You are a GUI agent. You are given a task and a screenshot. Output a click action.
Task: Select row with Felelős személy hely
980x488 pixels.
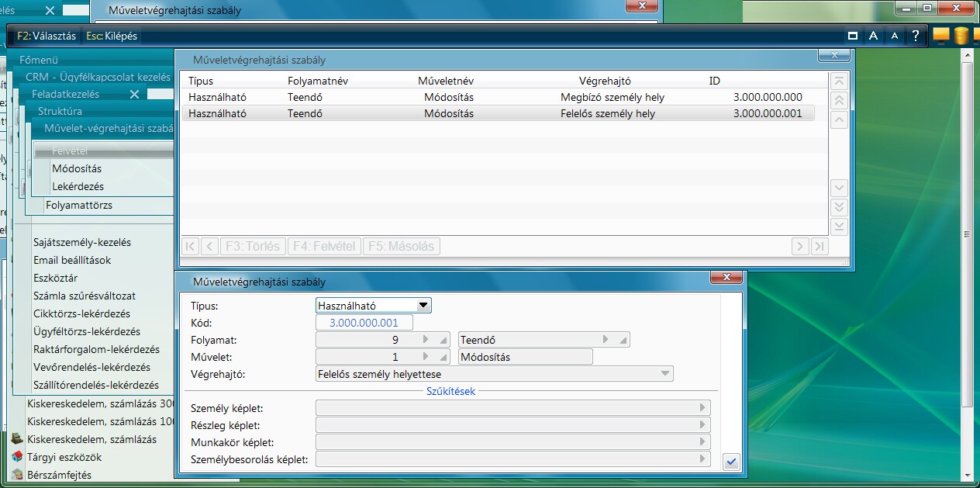[x=498, y=113]
